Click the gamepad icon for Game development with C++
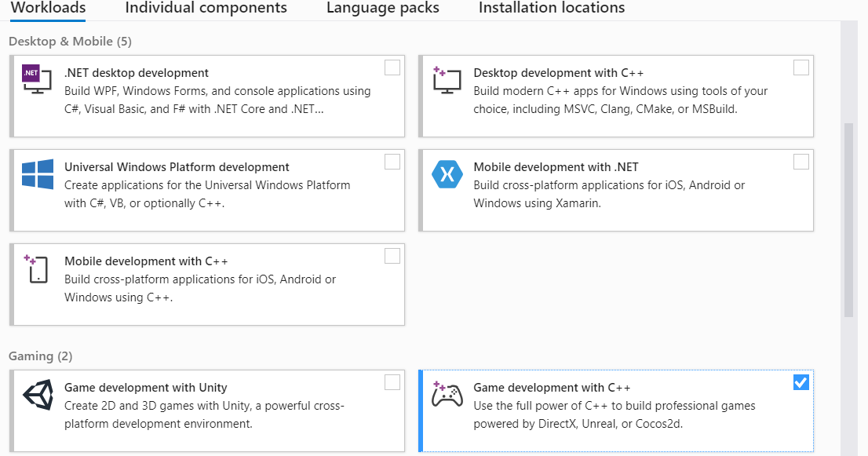This screenshot has width=868, height=456. (x=447, y=395)
